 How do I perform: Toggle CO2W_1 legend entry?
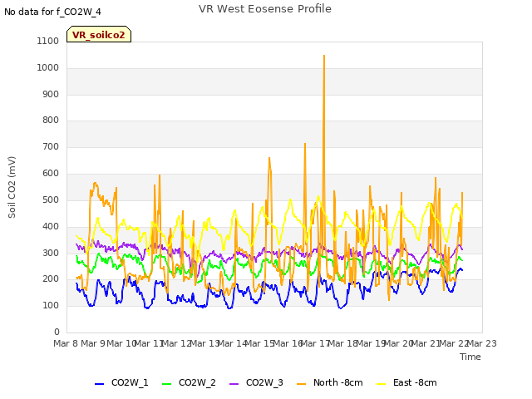(x=121, y=382)
